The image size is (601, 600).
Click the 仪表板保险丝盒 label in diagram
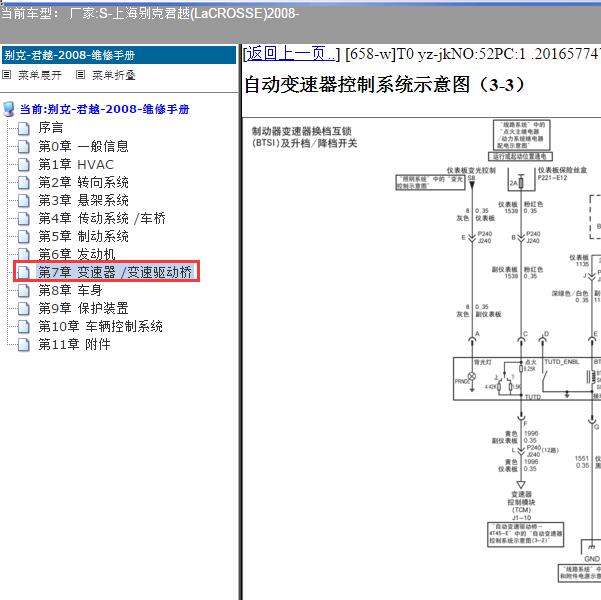pyautogui.click(x=562, y=170)
